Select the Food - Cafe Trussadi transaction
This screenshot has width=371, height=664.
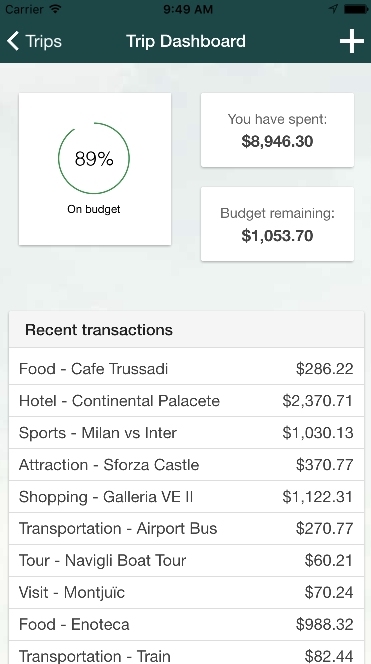186,368
